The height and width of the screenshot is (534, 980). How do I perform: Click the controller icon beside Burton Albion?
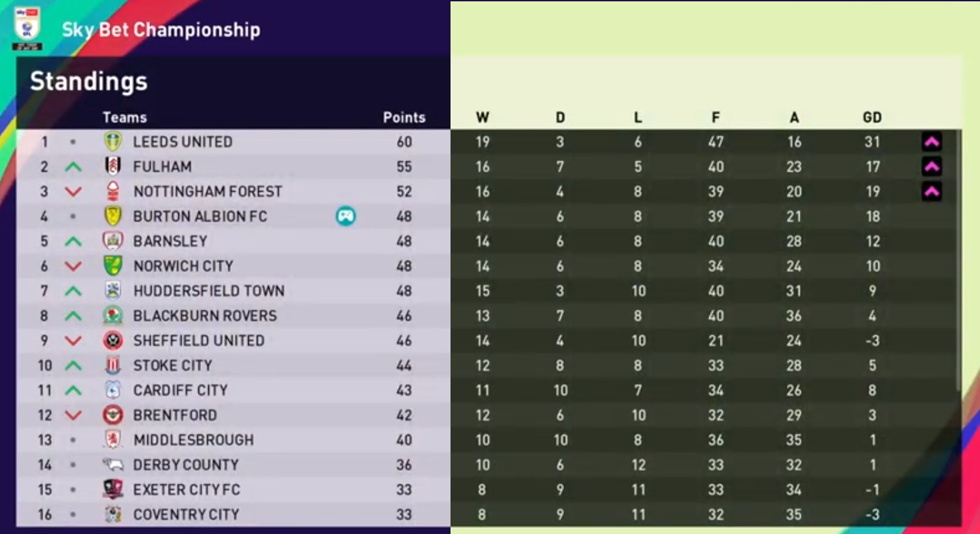[x=346, y=216]
